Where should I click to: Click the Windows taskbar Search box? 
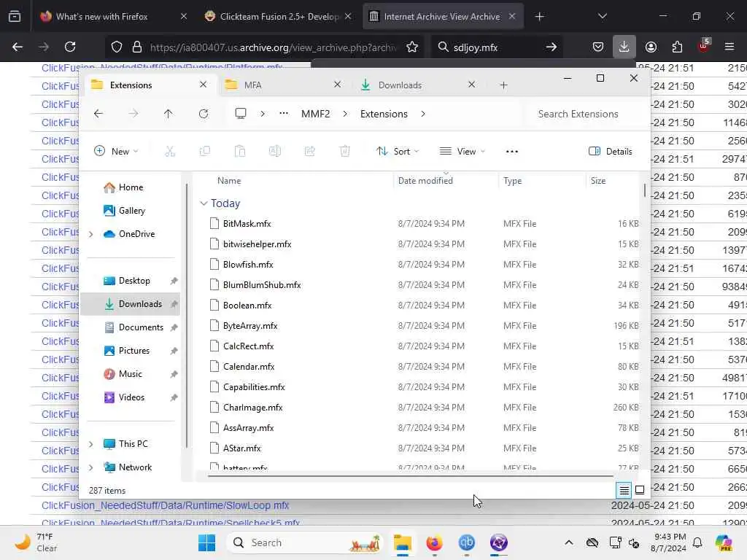pos(305,542)
